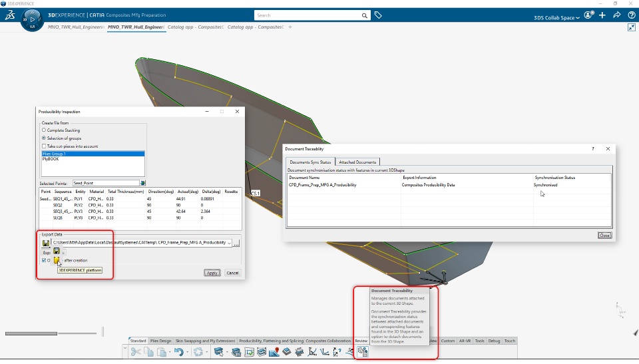Open the Tools toolbar tab
Viewport: 639px width, 364px height.
coord(480,341)
